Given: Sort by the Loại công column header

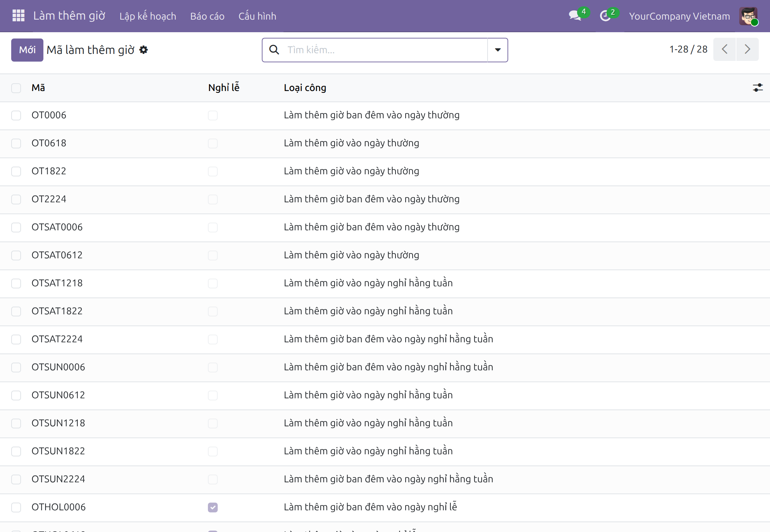Looking at the screenshot, I should (305, 87).
